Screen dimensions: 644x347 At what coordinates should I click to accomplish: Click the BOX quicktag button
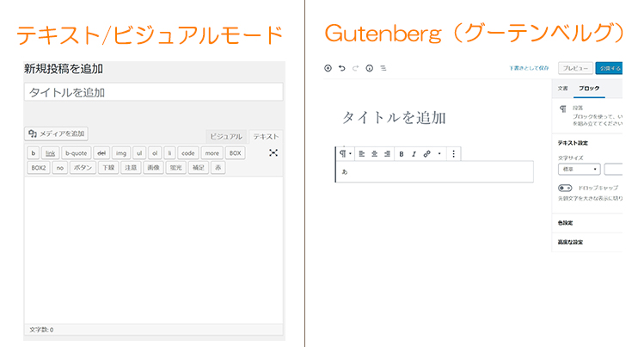(x=236, y=153)
